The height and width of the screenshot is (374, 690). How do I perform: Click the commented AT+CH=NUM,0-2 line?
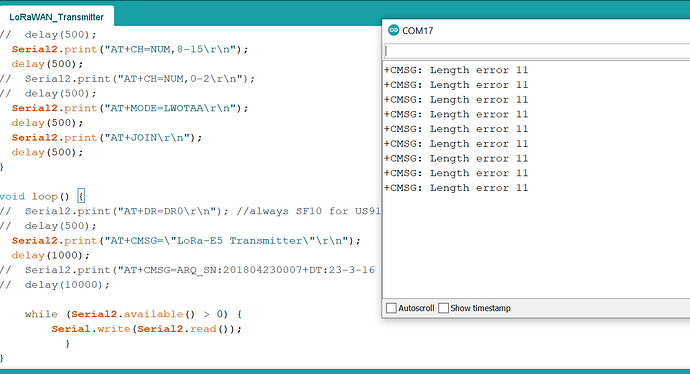tap(128, 79)
